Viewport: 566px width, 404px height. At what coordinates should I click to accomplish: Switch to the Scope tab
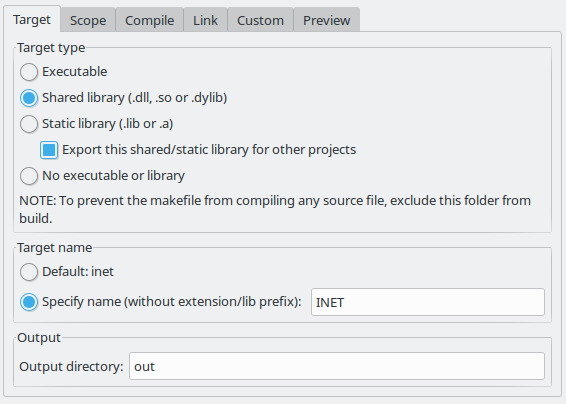click(88, 20)
